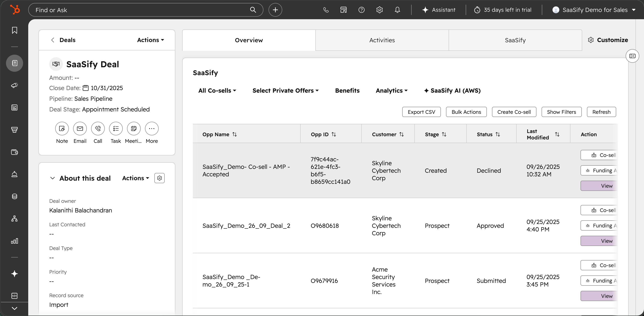Click the search magnifier icon
This screenshot has height=316, width=644.
[253, 10]
